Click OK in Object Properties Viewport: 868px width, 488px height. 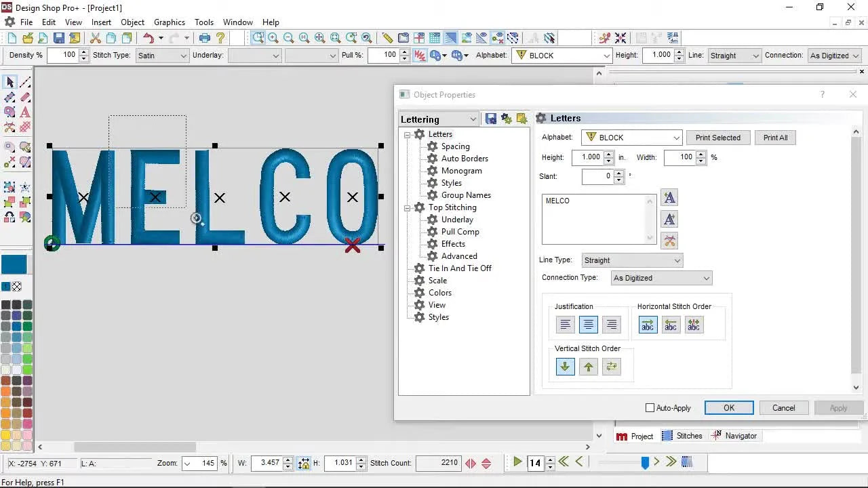[x=728, y=407]
